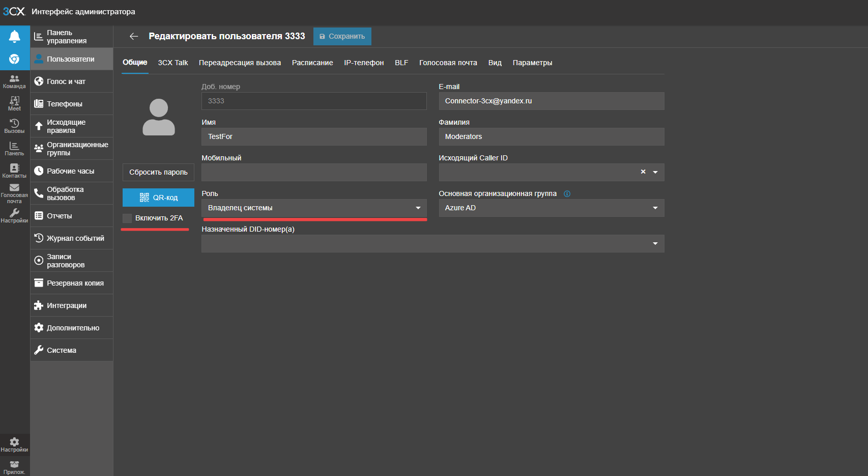868x476 pixels.
Task: Switch to the Голосовая почта tab
Action: [448, 63]
